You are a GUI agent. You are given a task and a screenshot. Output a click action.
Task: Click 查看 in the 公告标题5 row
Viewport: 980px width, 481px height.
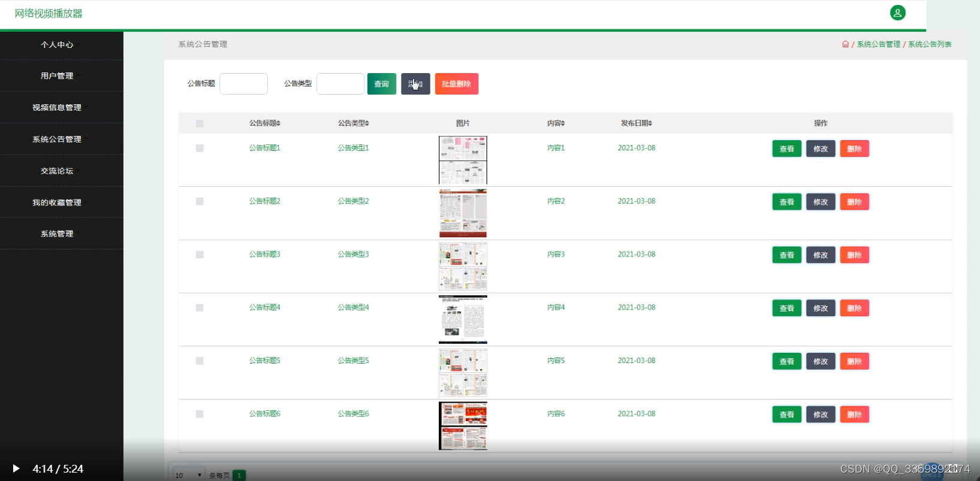[x=787, y=361]
